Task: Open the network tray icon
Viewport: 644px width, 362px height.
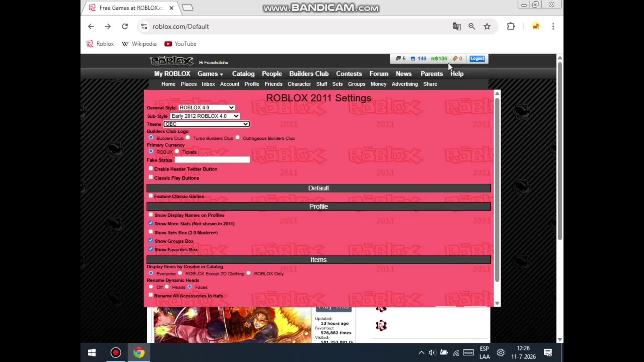Action: click(x=456, y=353)
